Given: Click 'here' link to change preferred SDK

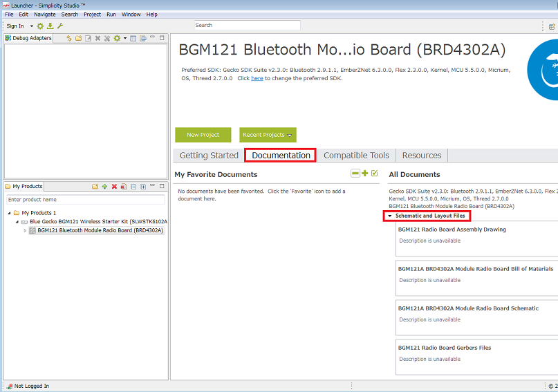Looking at the screenshot, I should coord(257,78).
